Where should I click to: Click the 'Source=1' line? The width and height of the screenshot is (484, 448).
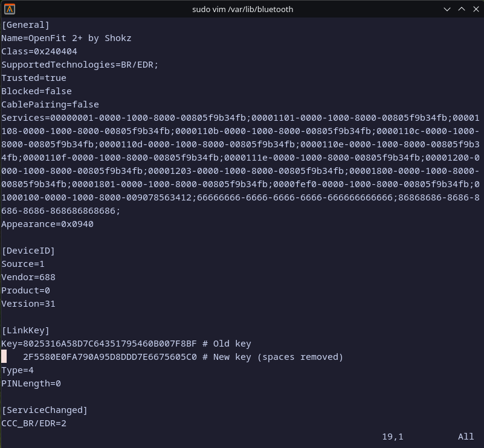[23, 264]
